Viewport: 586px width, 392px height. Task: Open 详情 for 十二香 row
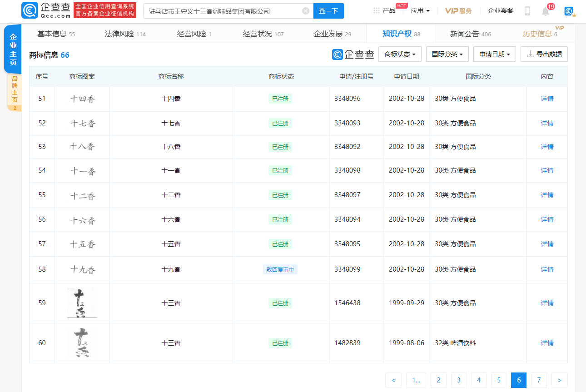[547, 195]
